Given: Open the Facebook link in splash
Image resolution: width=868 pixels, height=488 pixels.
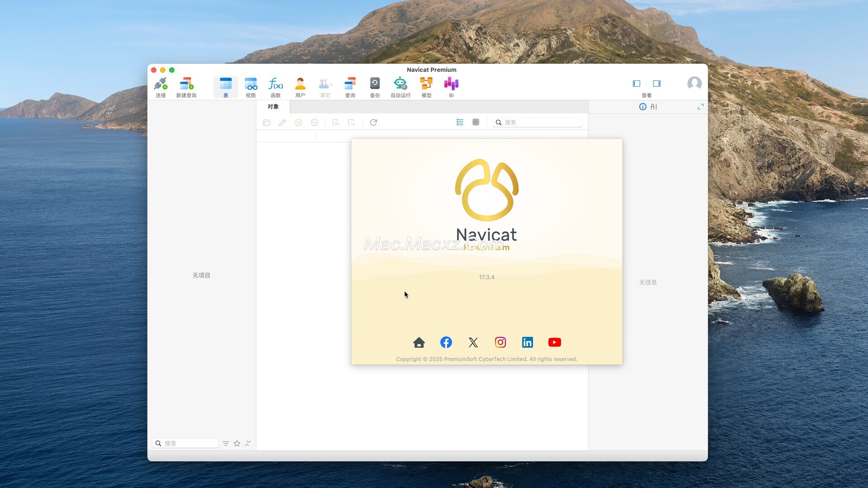Looking at the screenshot, I should (x=446, y=343).
